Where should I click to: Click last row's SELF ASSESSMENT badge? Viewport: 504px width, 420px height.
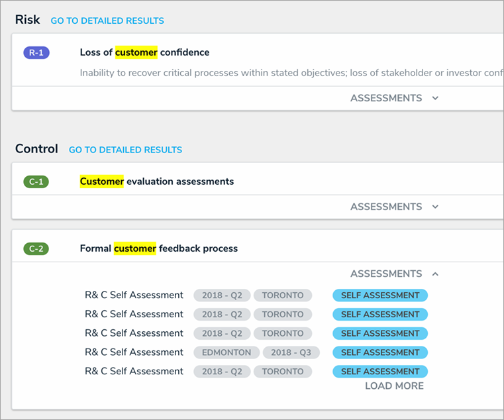click(380, 372)
